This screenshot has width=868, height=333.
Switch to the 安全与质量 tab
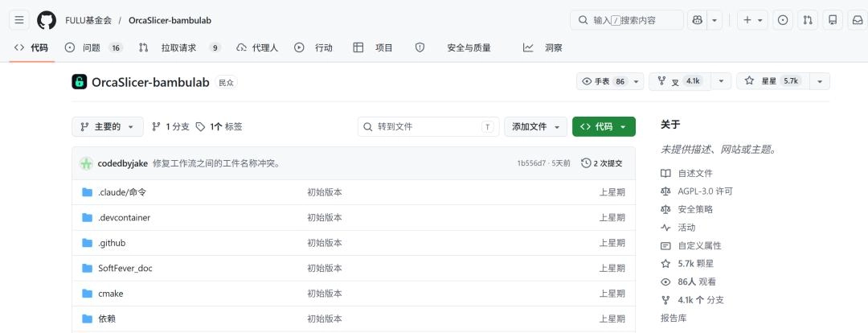(x=452, y=47)
